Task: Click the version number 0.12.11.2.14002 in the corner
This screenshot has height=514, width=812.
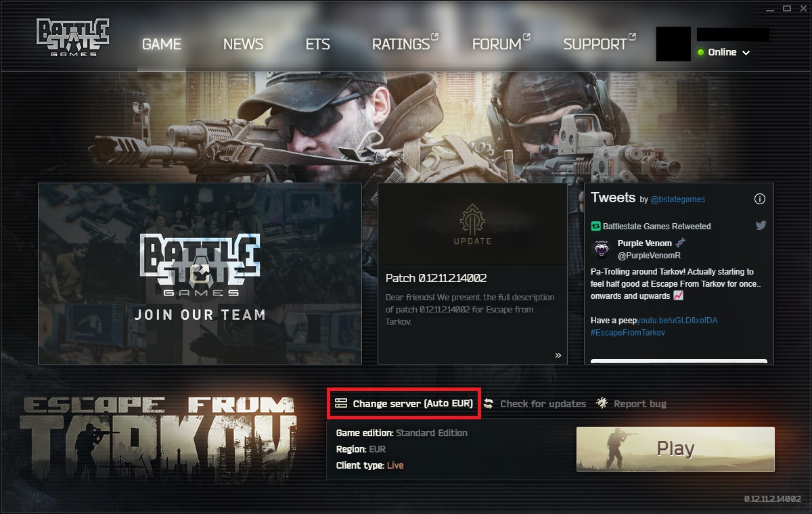Action: pyautogui.click(x=773, y=499)
